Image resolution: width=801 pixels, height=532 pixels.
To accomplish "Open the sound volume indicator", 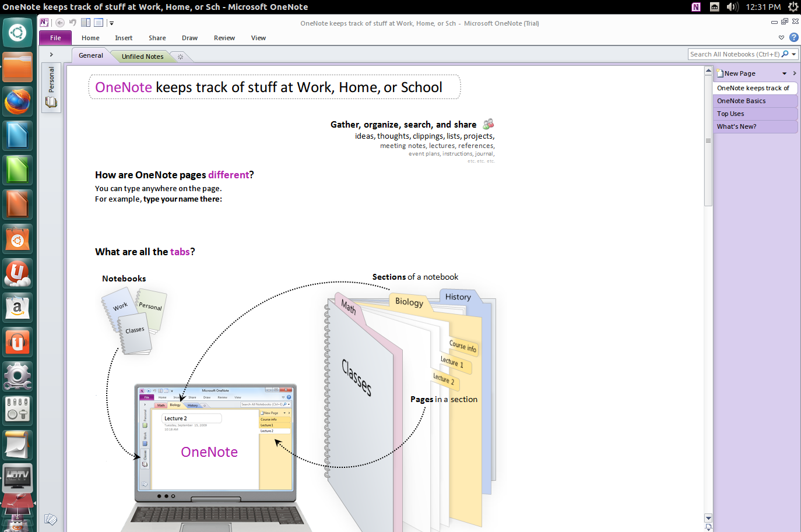I will 732,7.
